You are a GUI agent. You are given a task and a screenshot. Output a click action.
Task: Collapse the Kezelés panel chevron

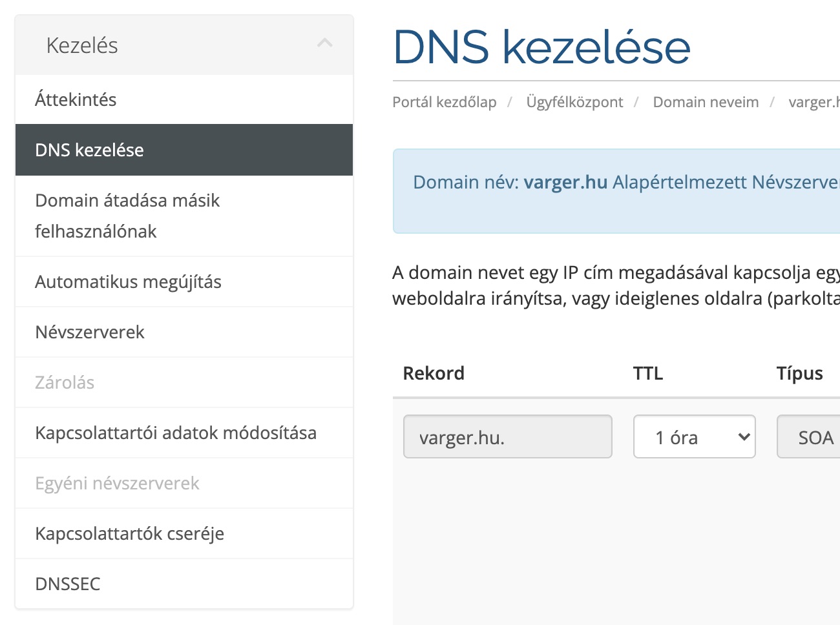325,44
